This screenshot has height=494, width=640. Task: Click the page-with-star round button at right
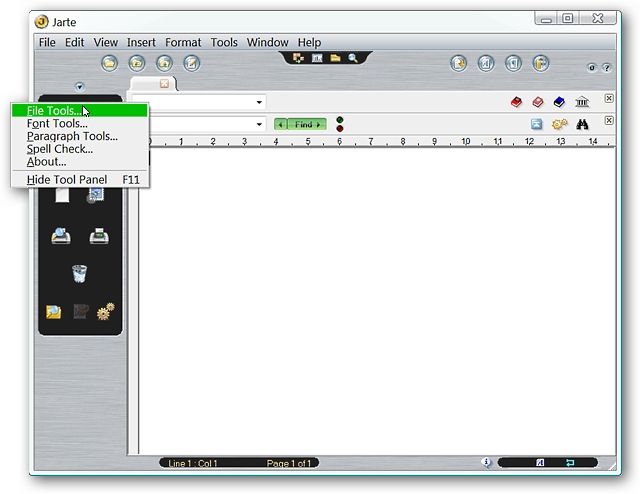pos(459,64)
